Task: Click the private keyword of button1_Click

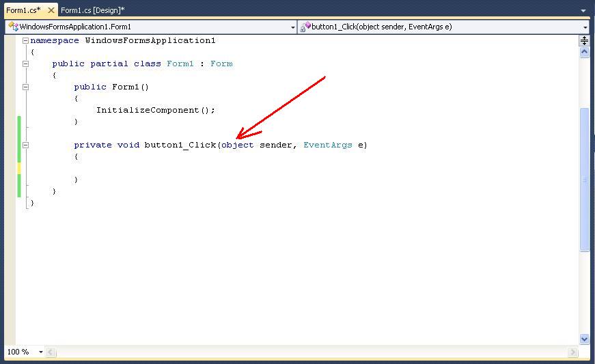Action: (x=93, y=145)
